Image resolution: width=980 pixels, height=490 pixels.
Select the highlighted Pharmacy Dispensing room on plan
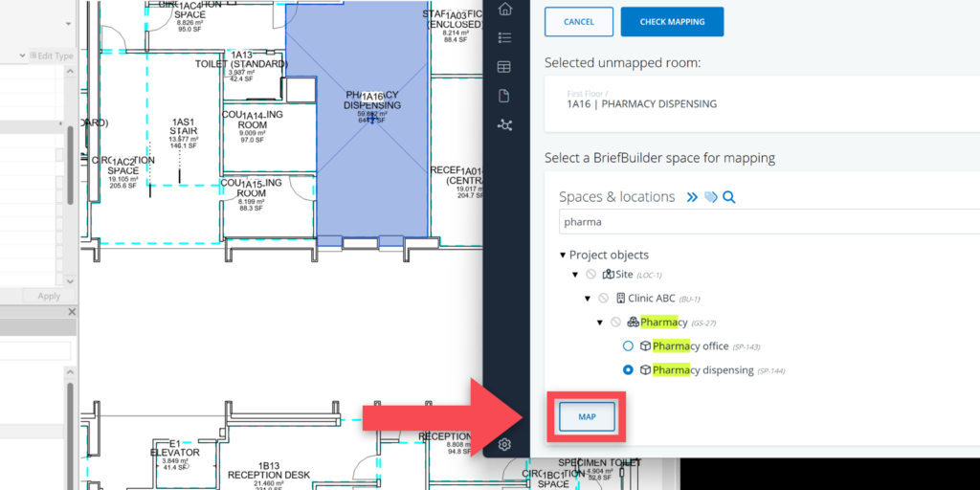tap(370, 163)
